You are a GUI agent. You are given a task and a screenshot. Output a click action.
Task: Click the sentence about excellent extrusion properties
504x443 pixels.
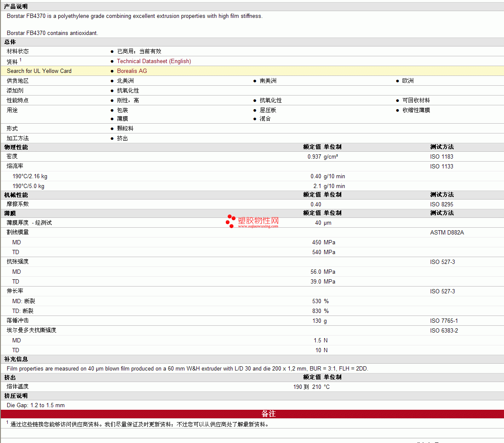tap(135, 16)
